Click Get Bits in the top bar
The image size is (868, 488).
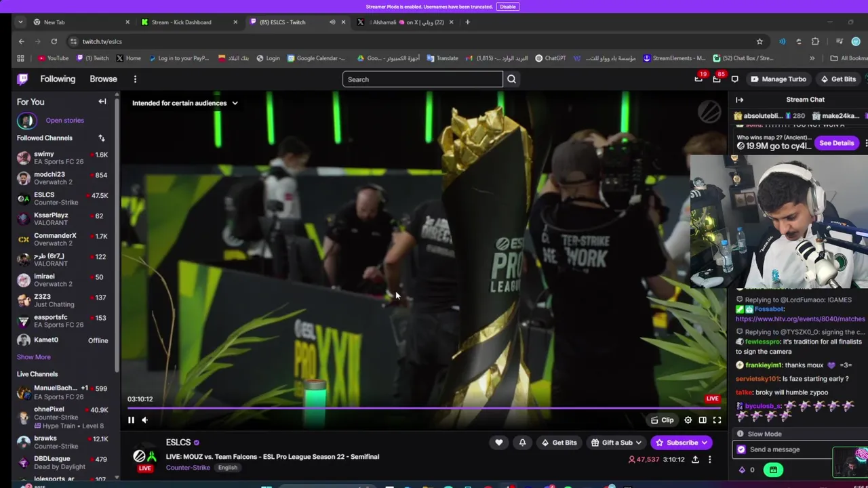pyautogui.click(x=838, y=79)
